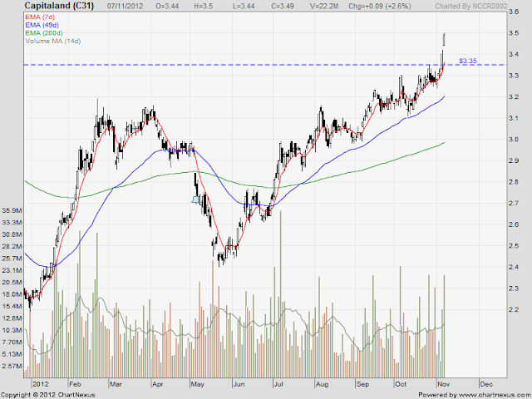Screen dimensions: 532x399
Task: Click the 10.3M volume axis label
Action: (12, 330)
